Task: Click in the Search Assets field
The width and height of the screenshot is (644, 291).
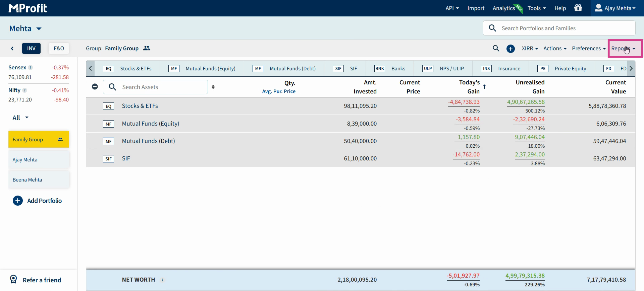Action: pos(155,87)
